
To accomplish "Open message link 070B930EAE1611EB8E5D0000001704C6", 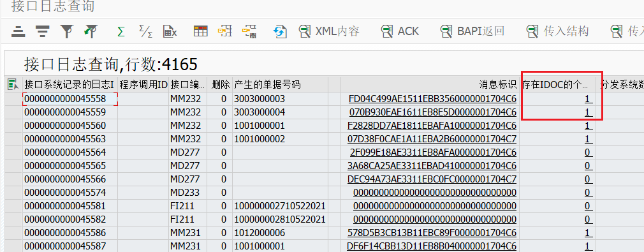I will click(x=433, y=112).
